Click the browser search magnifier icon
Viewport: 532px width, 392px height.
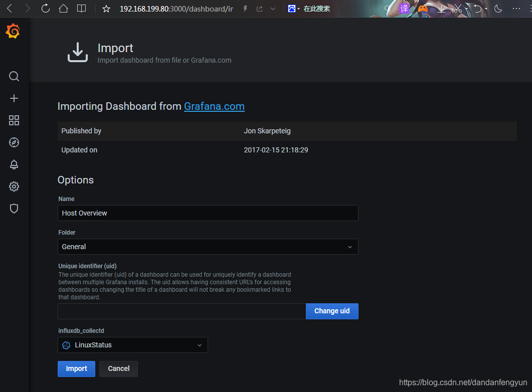tap(388, 9)
